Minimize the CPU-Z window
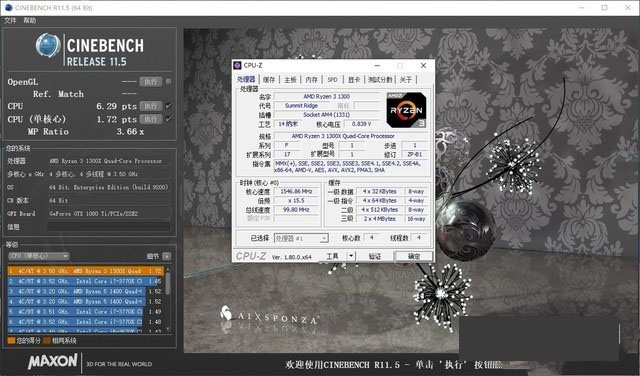 pyautogui.click(x=378, y=65)
